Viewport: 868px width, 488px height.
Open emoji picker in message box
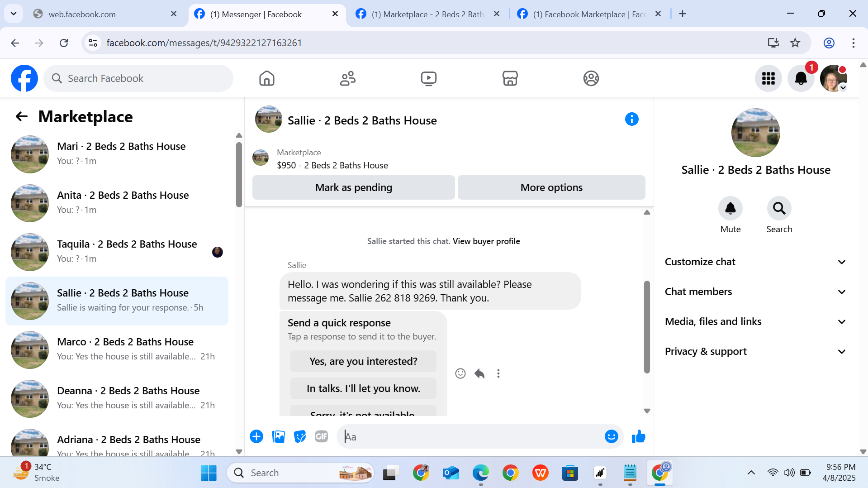click(x=611, y=436)
